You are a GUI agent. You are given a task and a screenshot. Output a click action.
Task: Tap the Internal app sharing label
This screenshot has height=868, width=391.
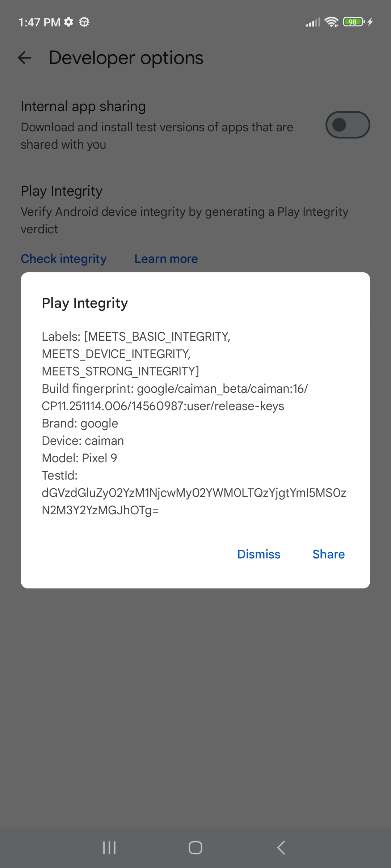click(x=83, y=106)
